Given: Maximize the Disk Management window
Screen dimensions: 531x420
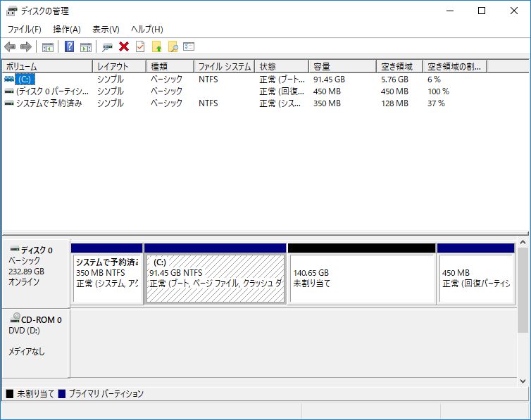Looking at the screenshot, I should (482, 11).
